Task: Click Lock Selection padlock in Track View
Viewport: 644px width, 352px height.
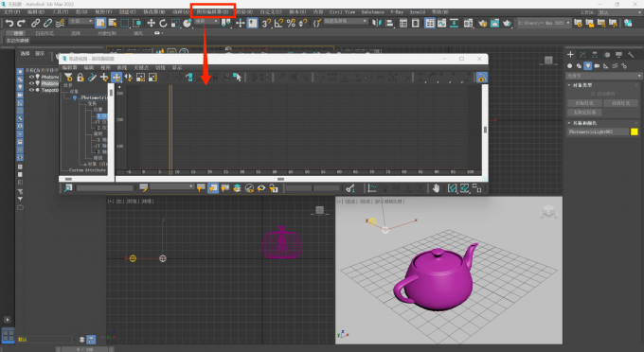Action: click(80, 78)
